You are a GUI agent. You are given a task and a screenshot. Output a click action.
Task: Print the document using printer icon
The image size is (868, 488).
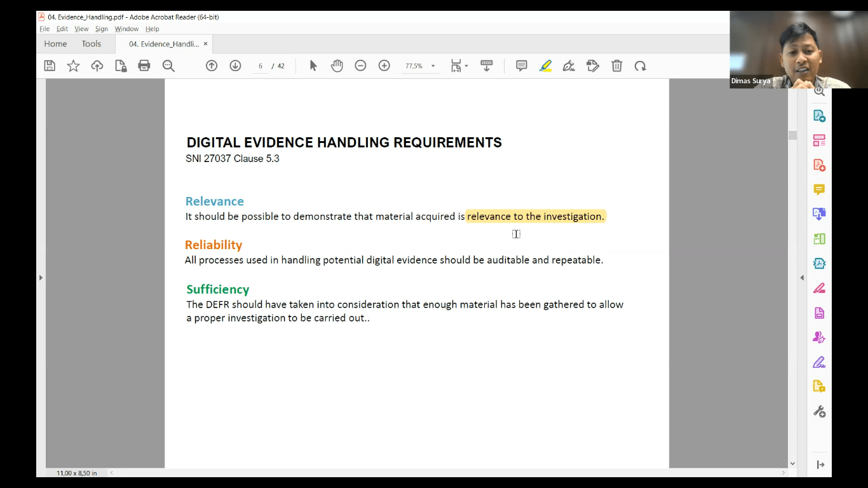(x=144, y=65)
